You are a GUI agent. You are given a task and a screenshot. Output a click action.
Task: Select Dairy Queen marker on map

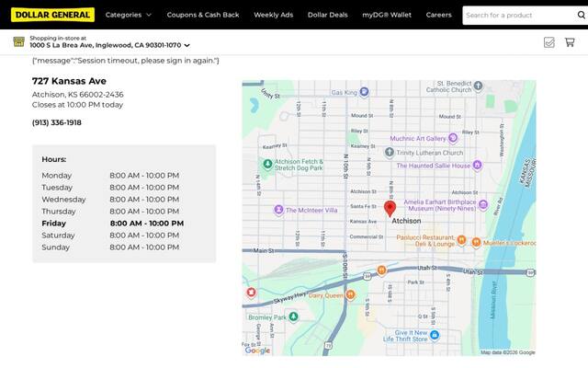coord(350,294)
